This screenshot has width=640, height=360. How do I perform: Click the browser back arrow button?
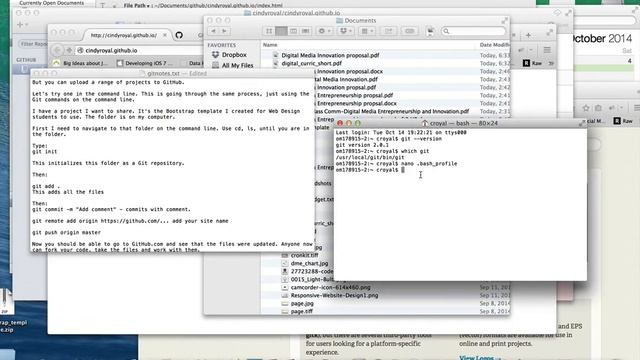[x=57, y=50]
